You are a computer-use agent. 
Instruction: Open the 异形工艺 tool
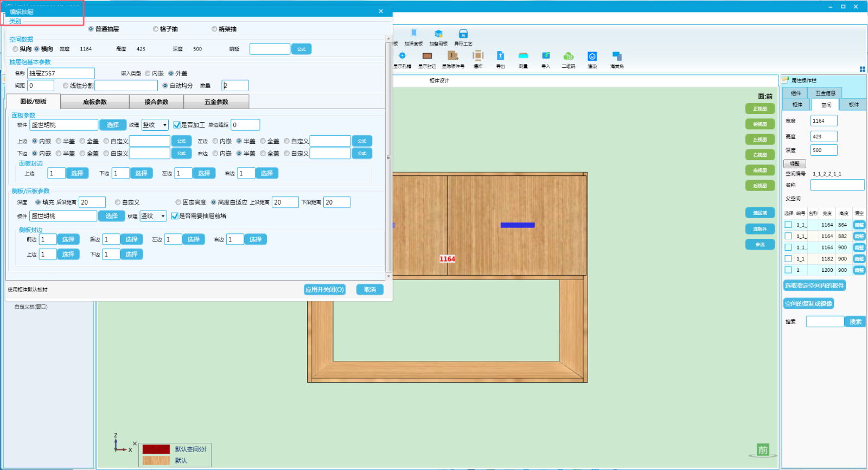[463, 34]
